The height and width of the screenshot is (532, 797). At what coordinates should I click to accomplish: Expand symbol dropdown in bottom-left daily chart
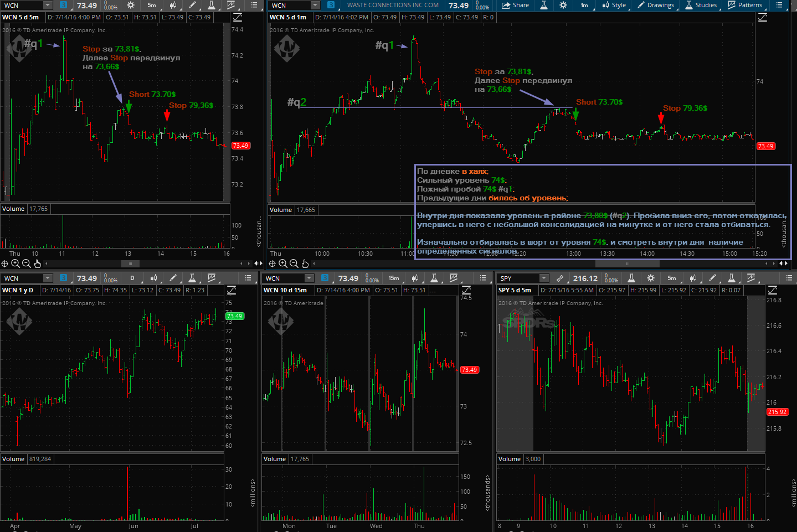[48, 278]
